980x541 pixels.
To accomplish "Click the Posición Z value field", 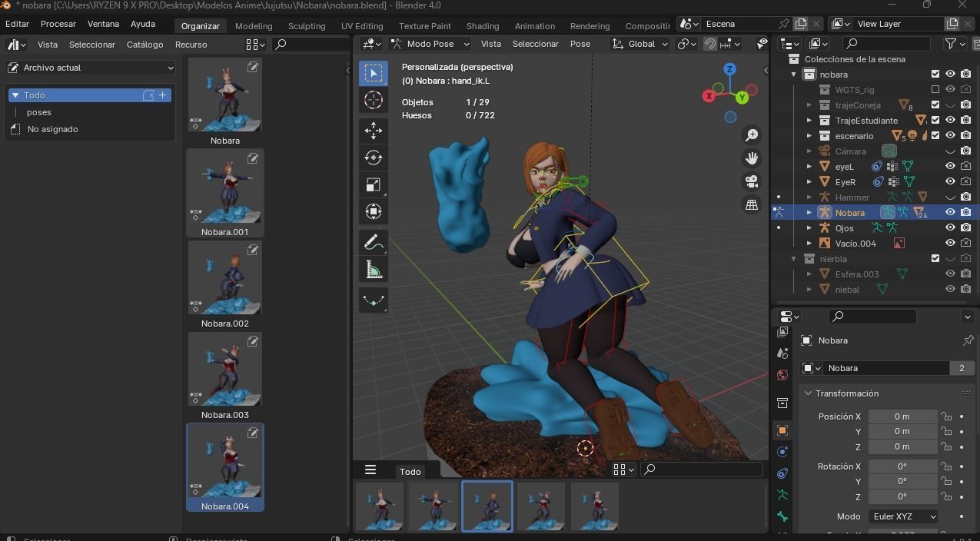I will coord(902,446).
